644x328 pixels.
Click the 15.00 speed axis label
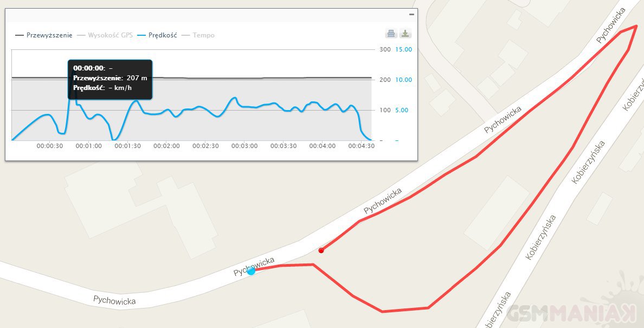pyautogui.click(x=404, y=49)
